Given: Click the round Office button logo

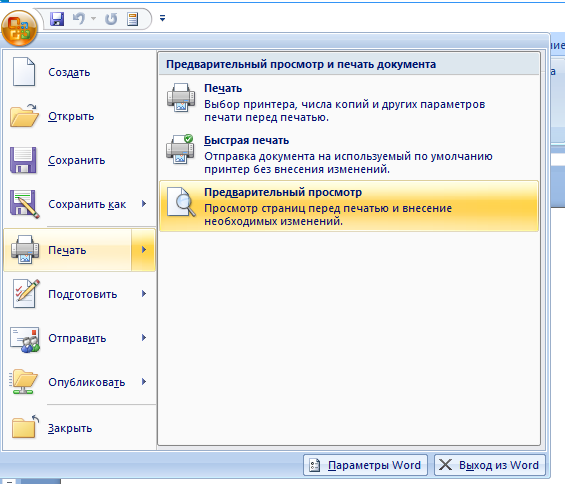Looking at the screenshot, I should (x=19, y=28).
